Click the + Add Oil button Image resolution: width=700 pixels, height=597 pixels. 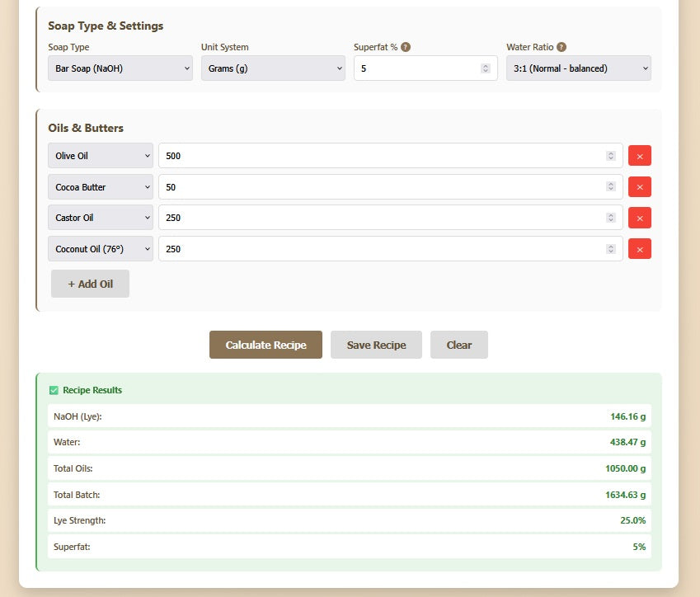pyautogui.click(x=90, y=284)
